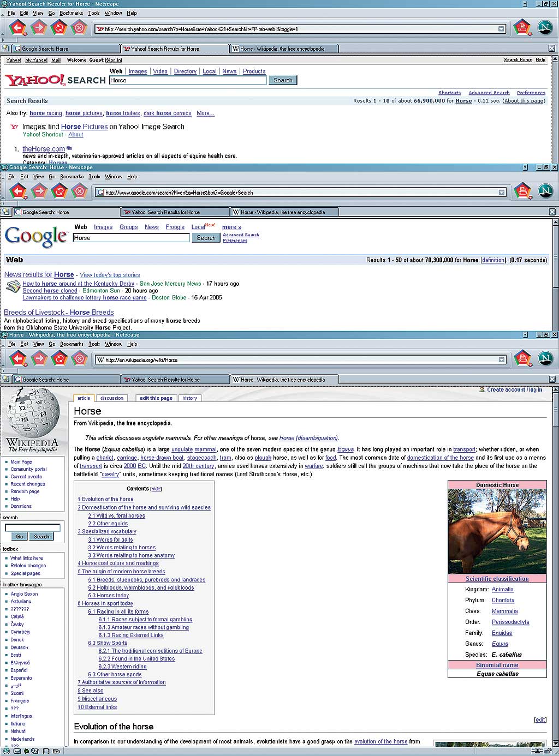Open Wikipedia 'edit this page' tab
This screenshot has width=559, height=756.
click(156, 398)
